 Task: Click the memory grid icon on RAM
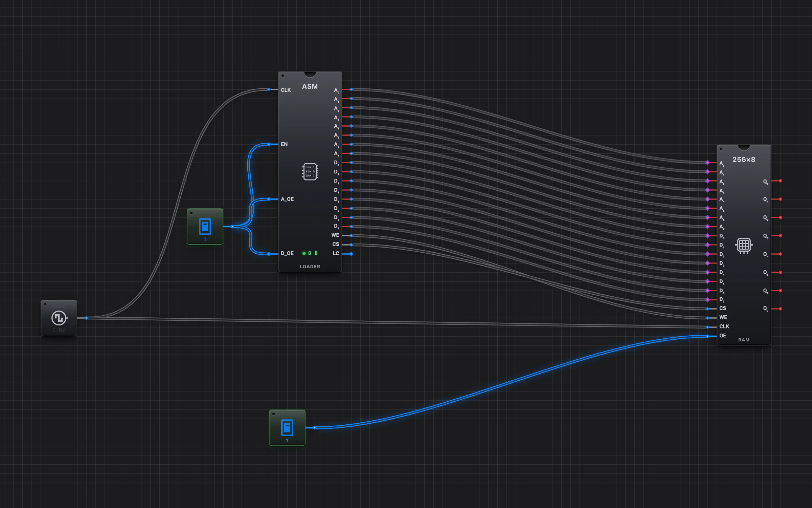(x=744, y=245)
